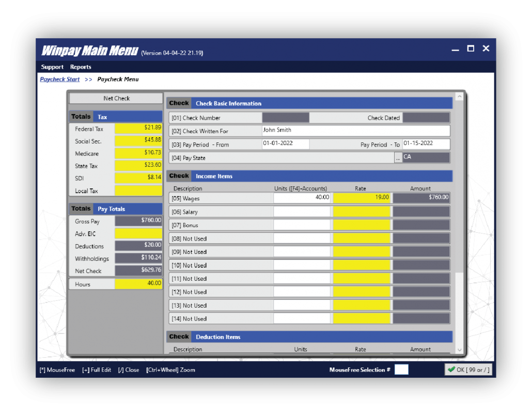Click the Check Number field
The image size is (532, 416).
(285, 118)
